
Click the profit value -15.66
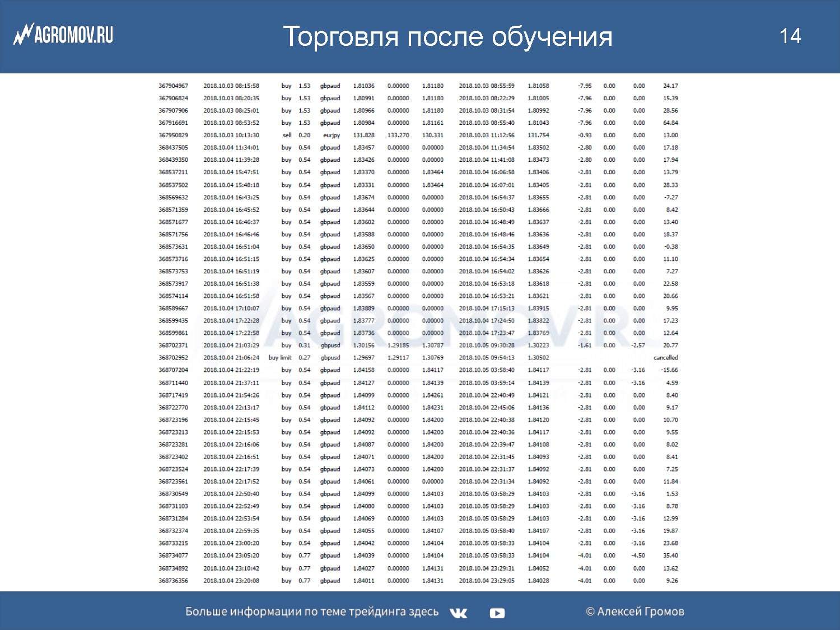tap(669, 370)
